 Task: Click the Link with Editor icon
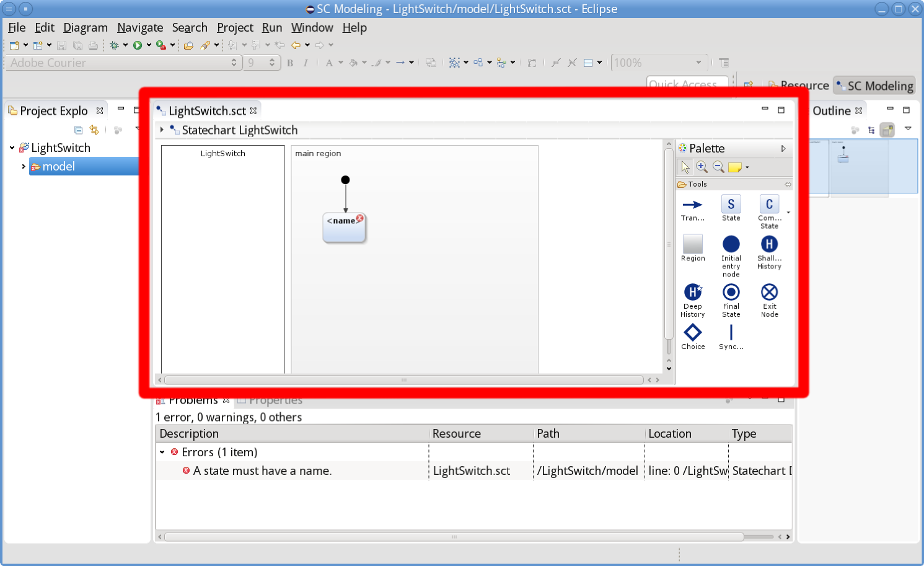(94, 130)
